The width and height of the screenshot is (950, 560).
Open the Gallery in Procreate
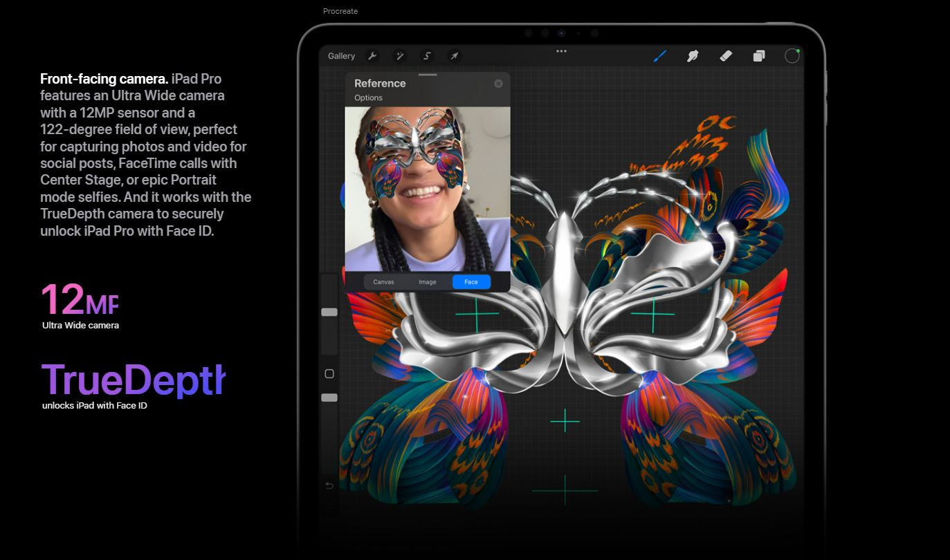pyautogui.click(x=341, y=56)
